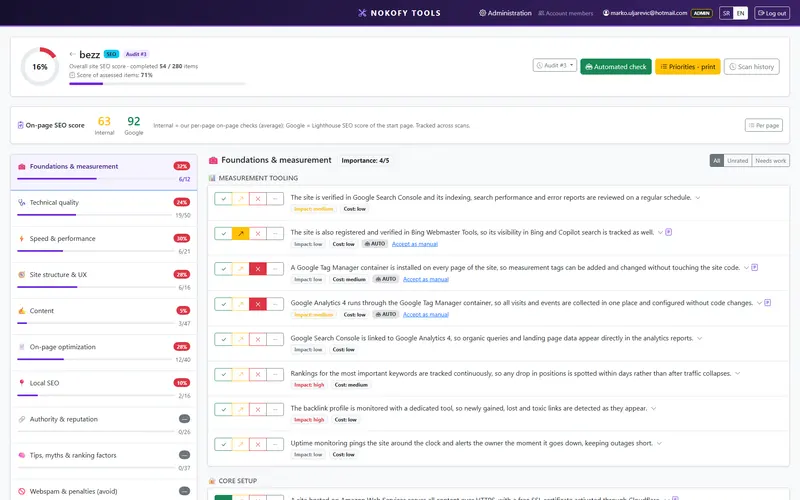Open the Audit #3 dropdown

click(555, 65)
